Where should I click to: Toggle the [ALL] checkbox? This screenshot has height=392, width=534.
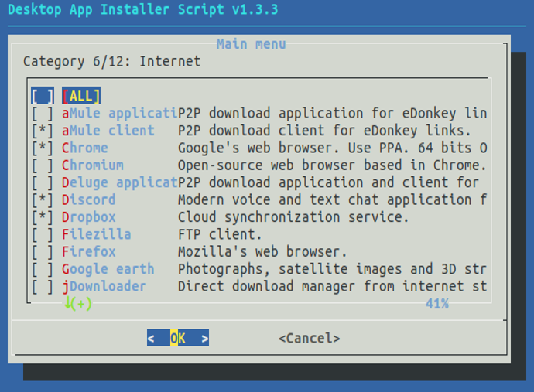tap(43, 96)
